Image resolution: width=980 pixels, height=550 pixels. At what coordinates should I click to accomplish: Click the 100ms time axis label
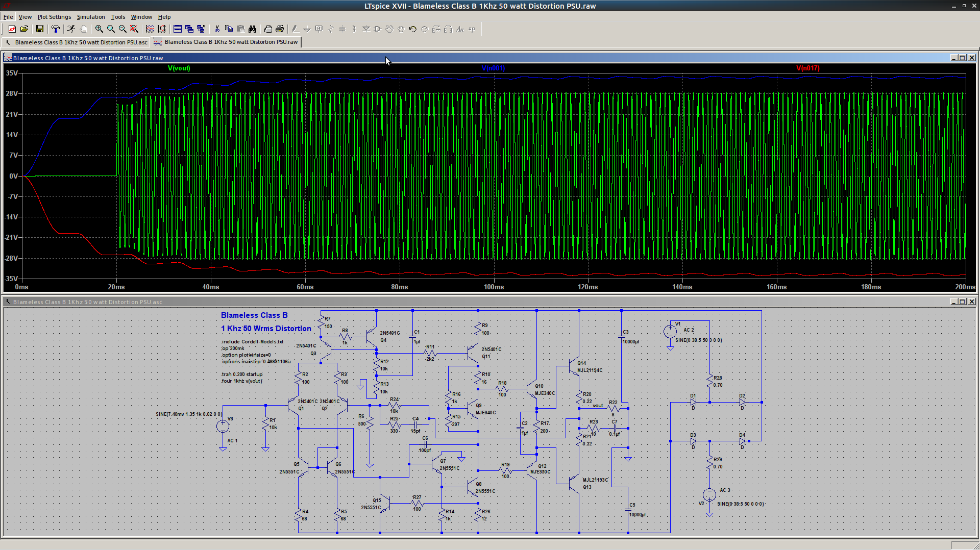tap(494, 287)
